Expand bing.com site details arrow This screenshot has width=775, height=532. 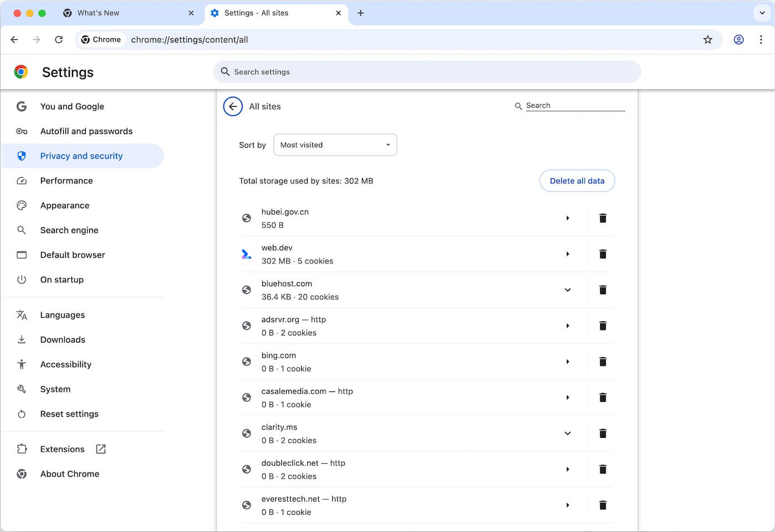coord(567,361)
